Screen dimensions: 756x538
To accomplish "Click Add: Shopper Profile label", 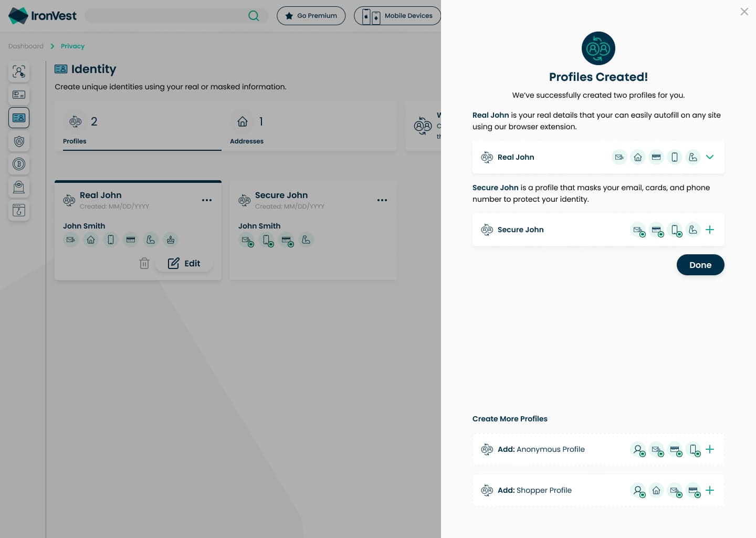I will point(534,490).
